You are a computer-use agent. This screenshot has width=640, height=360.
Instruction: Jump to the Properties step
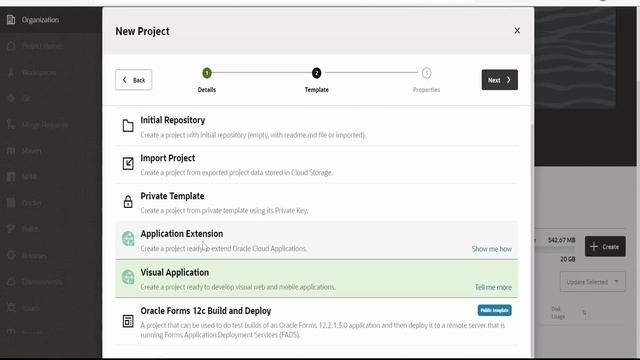click(426, 80)
